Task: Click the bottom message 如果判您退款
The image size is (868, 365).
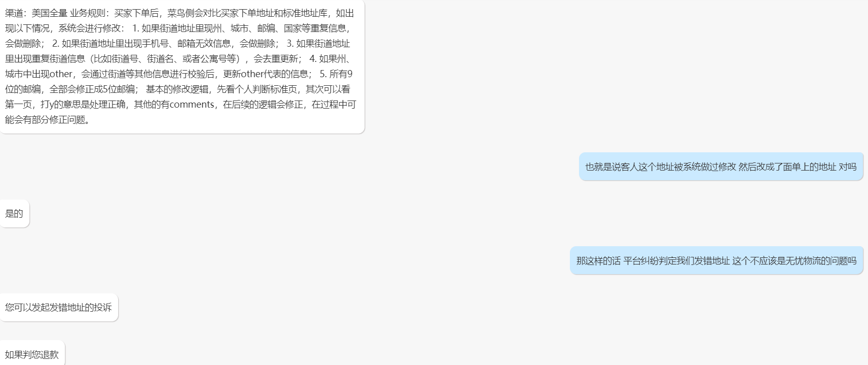Action: click(x=32, y=354)
